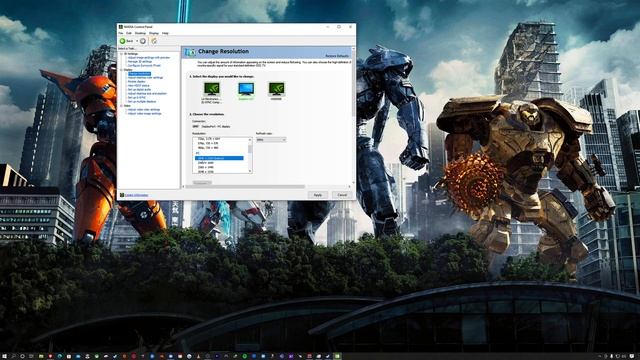Select the 576p, 720 x 576 resolution
This screenshot has width=640, height=360.
[208, 143]
